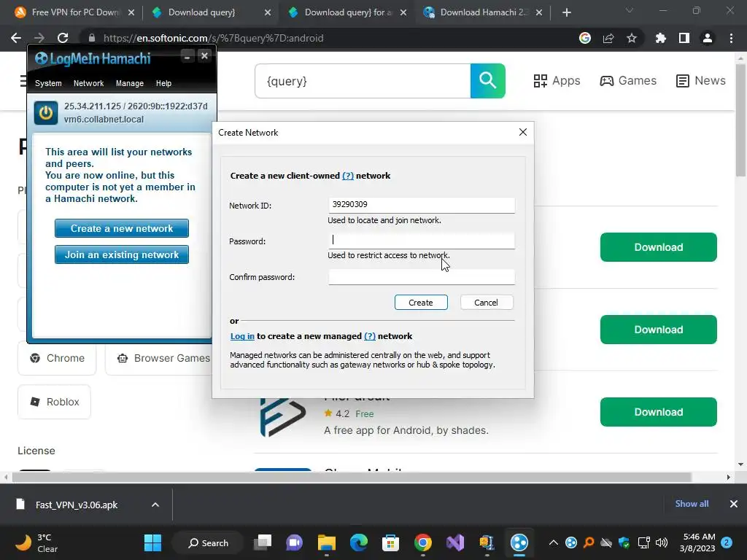Viewport: 747px width, 560px height.
Task: Click the site lock icon
Action: click(x=92, y=38)
